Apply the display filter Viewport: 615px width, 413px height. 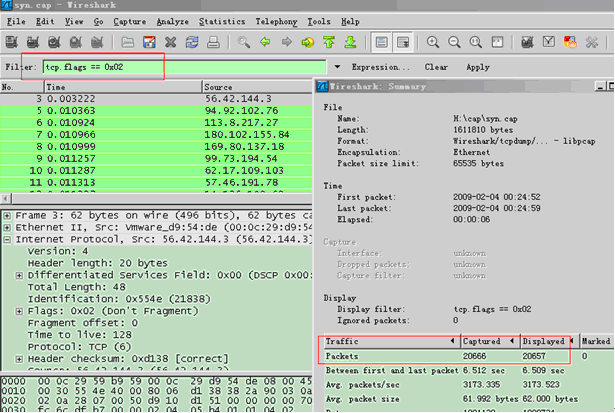pos(478,67)
